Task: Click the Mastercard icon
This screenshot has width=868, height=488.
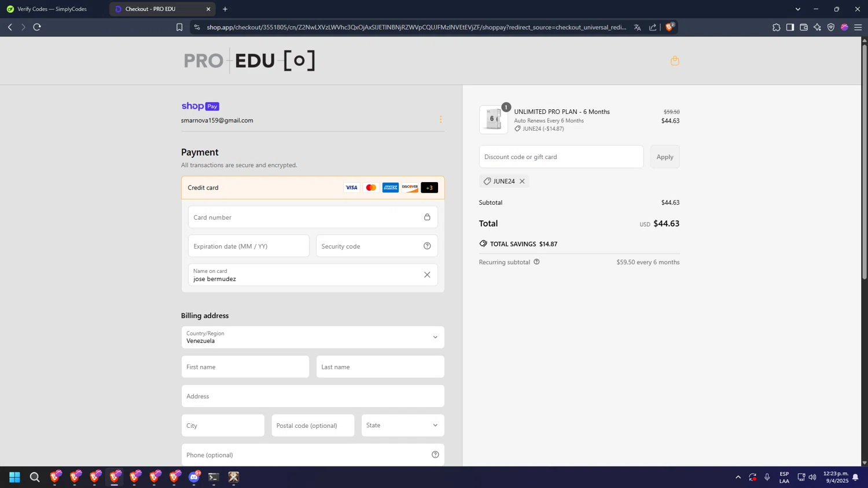Action: coord(371,187)
